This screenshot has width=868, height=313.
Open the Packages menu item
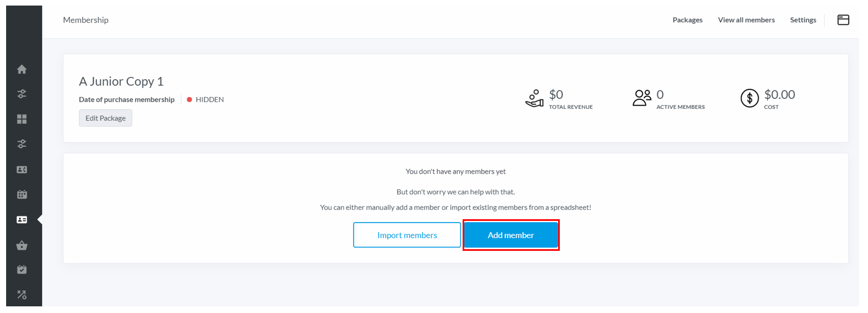[688, 20]
